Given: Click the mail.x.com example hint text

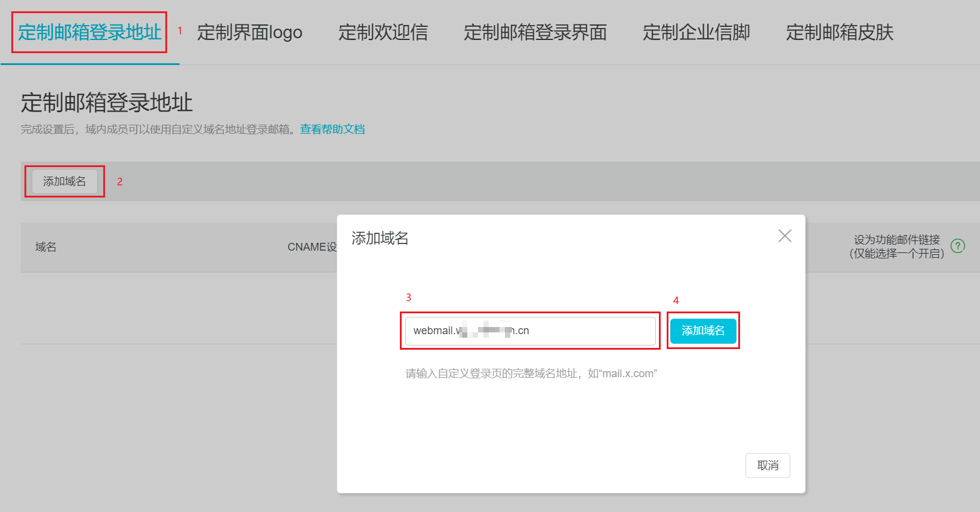Looking at the screenshot, I should coord(531,374).
